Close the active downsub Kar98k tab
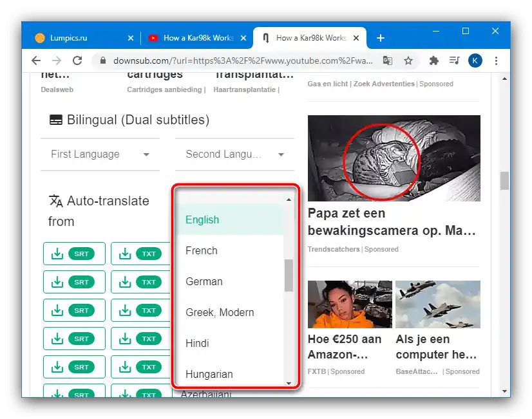The width and height of the screenshot is (532, 419). 356,38
